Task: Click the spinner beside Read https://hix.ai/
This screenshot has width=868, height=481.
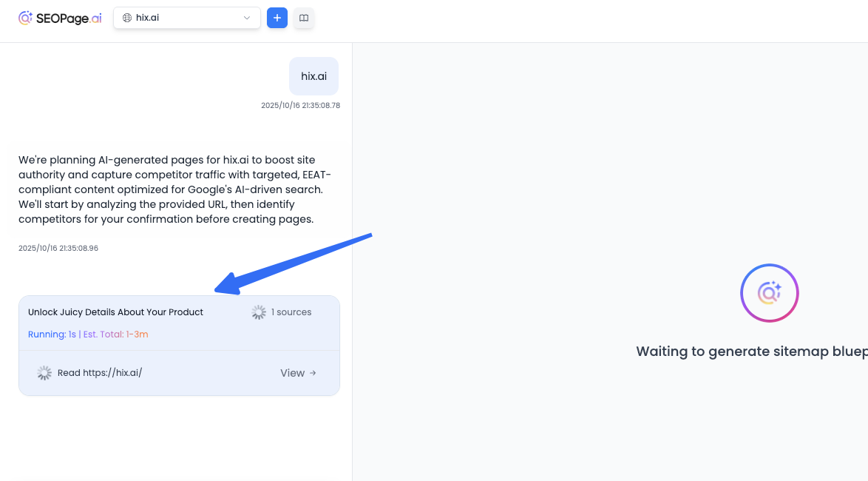Action: click(x=44, y=373)
